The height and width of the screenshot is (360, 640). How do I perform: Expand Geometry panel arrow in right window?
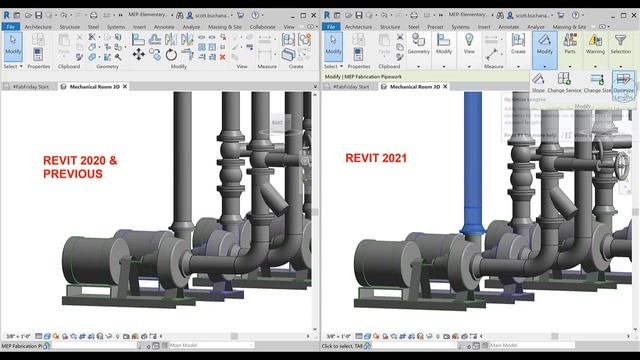click(418, 67)
